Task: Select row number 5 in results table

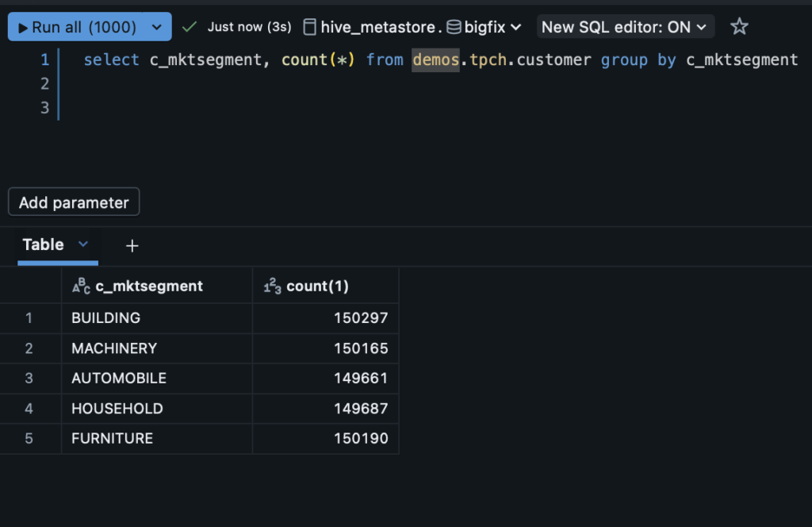Action: click(29, 438)
